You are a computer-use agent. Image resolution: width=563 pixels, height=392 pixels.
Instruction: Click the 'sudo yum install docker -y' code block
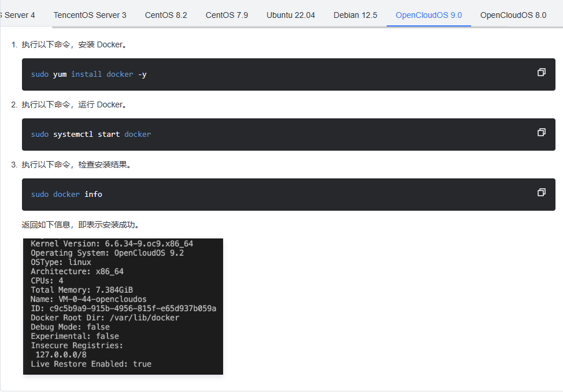pyautogui.click(x=288, y=74)
